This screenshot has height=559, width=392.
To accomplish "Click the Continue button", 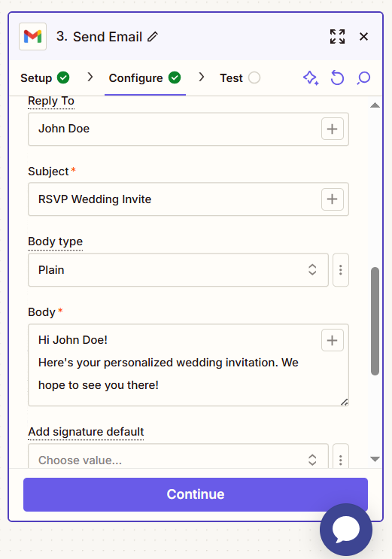I will (196, 494).
